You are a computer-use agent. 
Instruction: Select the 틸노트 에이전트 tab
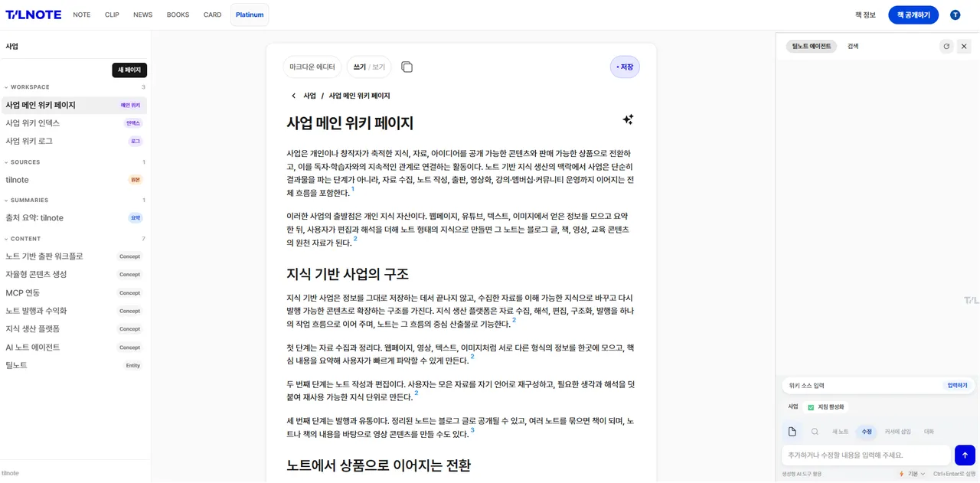(x=812, y=47)
